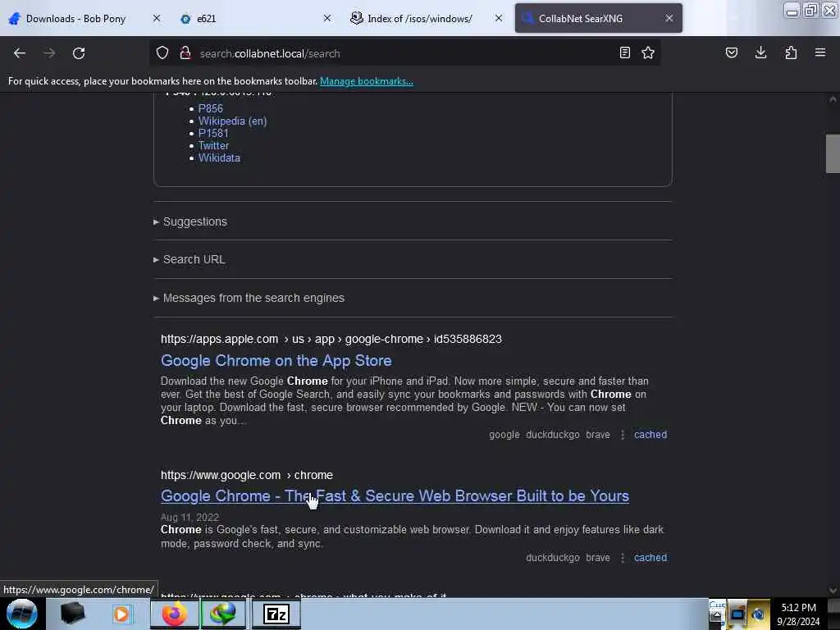The image size is (840, 630).
Task: Open cached copy of App Store result
Action: coord(651,435)
